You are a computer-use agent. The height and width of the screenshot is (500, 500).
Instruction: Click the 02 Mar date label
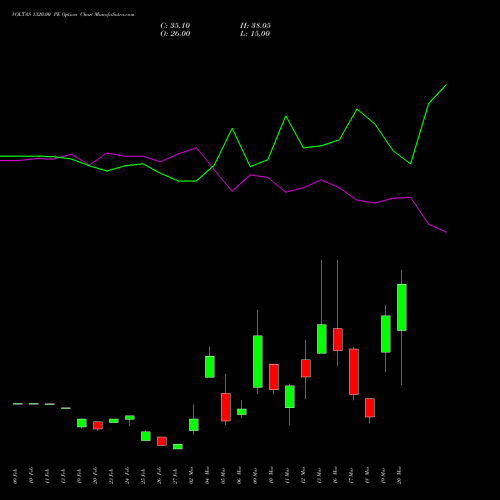click(192, 476)
